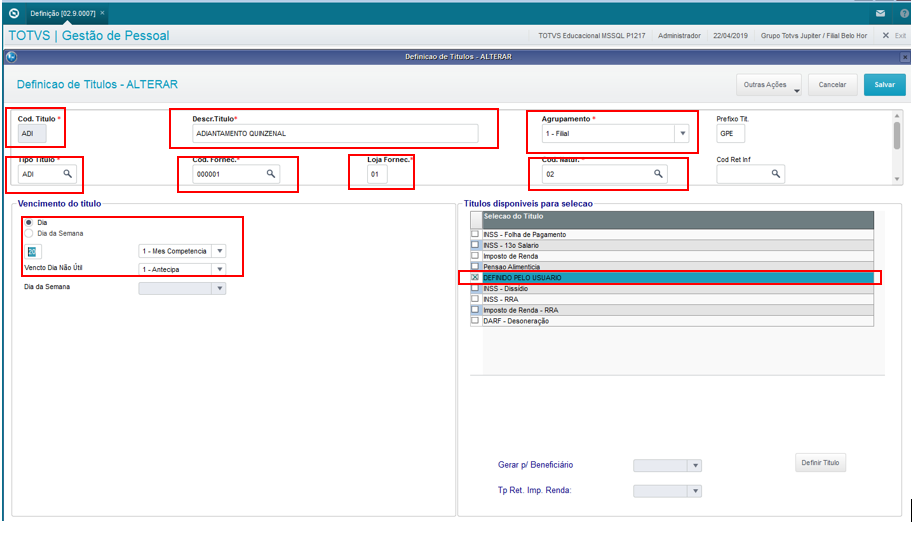Screen dimensions: 912x533
Task: Check INSS - RRA checkbox
Action: tap(475, 299)
